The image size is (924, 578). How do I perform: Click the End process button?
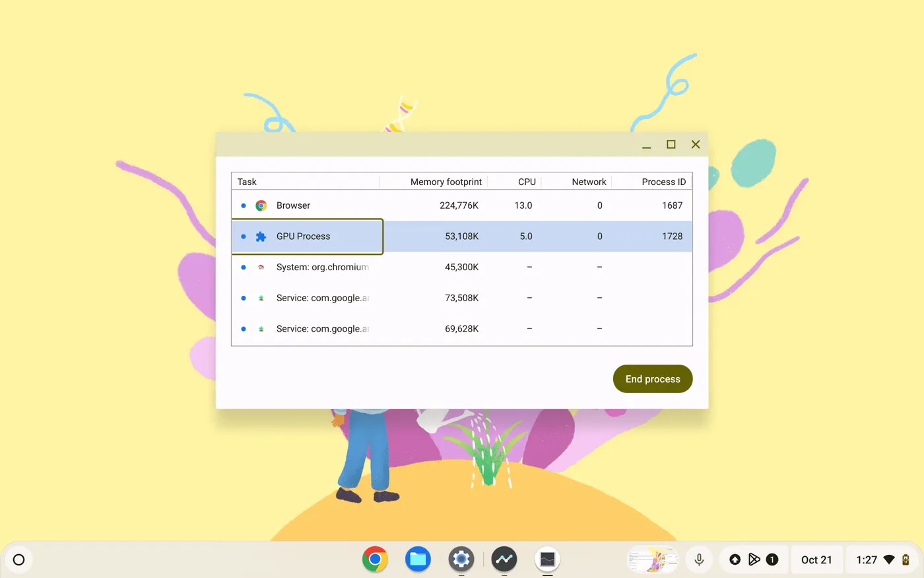coord(653,379)
